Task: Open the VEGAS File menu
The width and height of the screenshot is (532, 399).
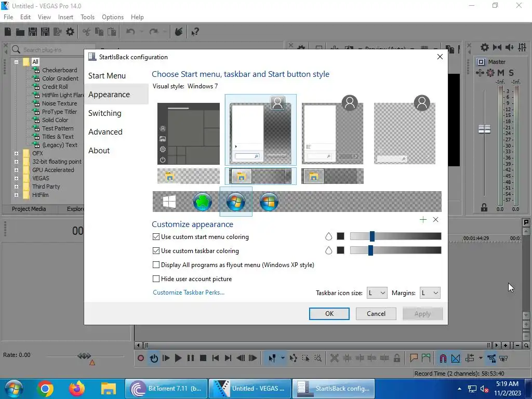Action: click(8, 17)
